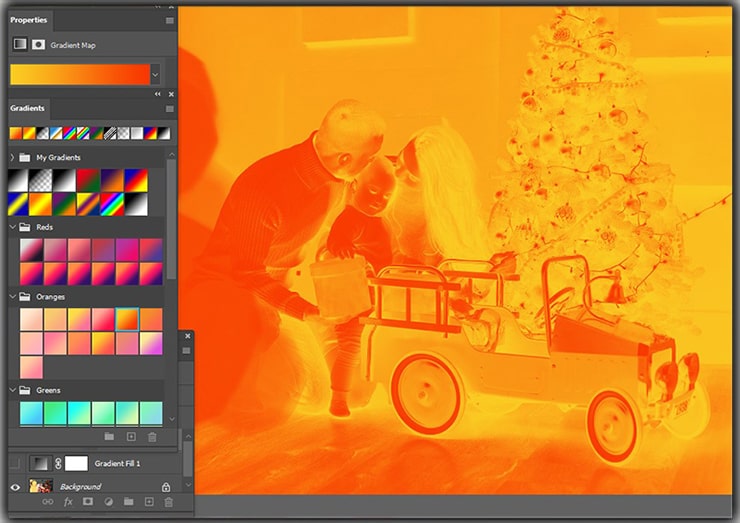Select the first pale peach swatch in Oranges
Screen dimensions: 740x523
click(x=31, y=320)
